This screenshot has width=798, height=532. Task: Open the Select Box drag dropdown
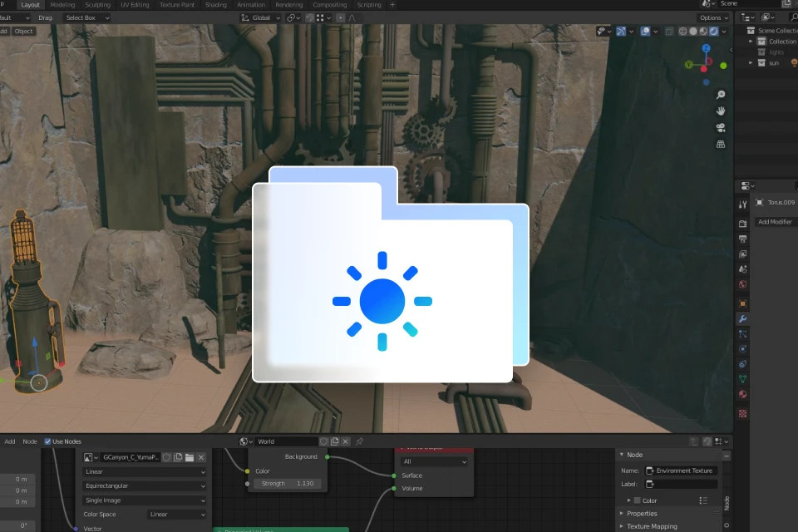tap(87, 17)
